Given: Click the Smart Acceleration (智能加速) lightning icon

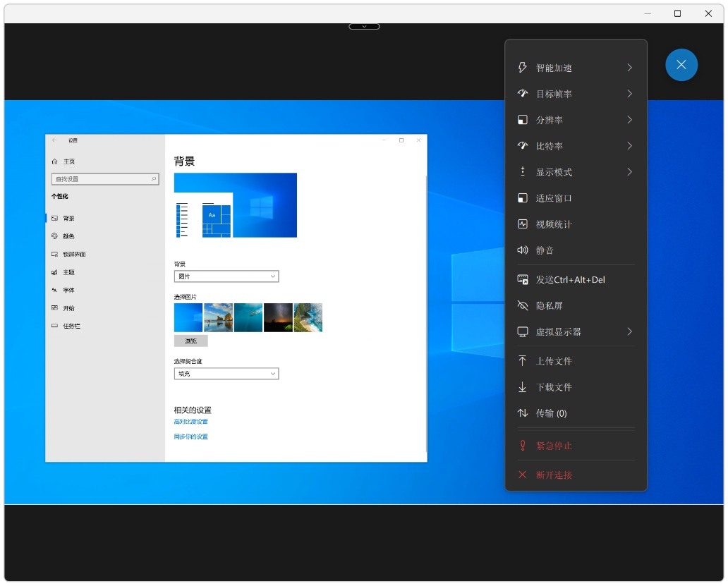Looking at the screenshot, I should tap(522, 67).
